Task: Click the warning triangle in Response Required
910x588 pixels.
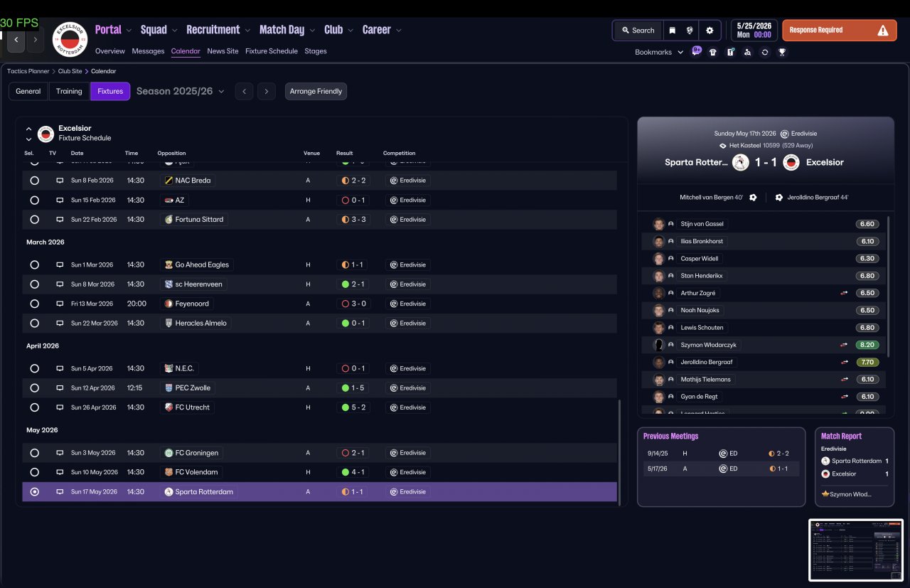Action: tap(883, 31)
